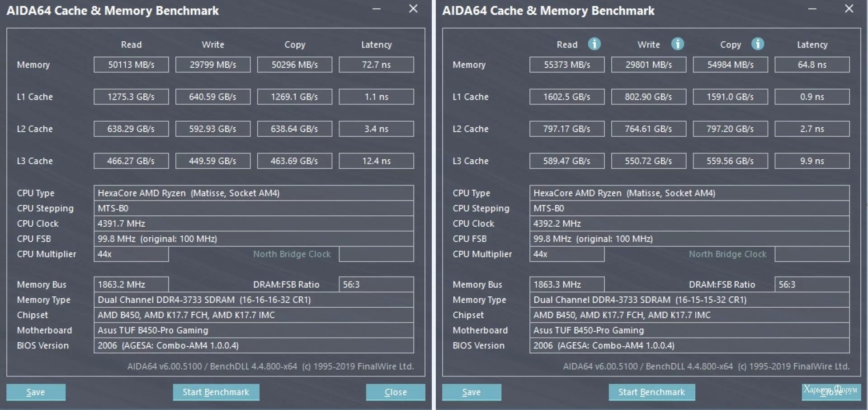Screen dimensions: 868x410
Task: Minimize the left benchmark window
Action: [377, 9]
